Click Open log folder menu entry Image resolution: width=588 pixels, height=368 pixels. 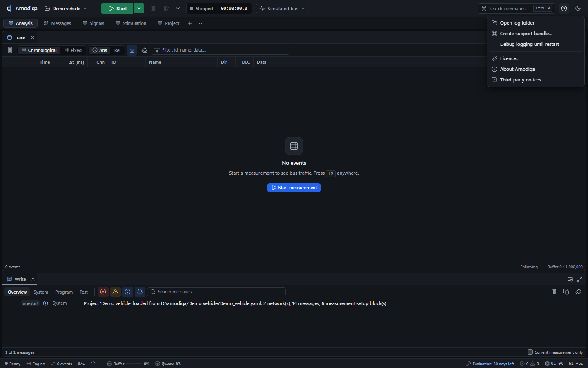point(536,23)
